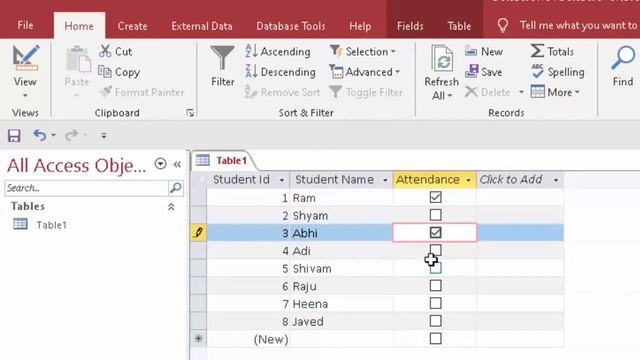This screenshot has width=640, height=360.
Task: Click the Table1 icon in the Tables list
Action: (20, 224)
